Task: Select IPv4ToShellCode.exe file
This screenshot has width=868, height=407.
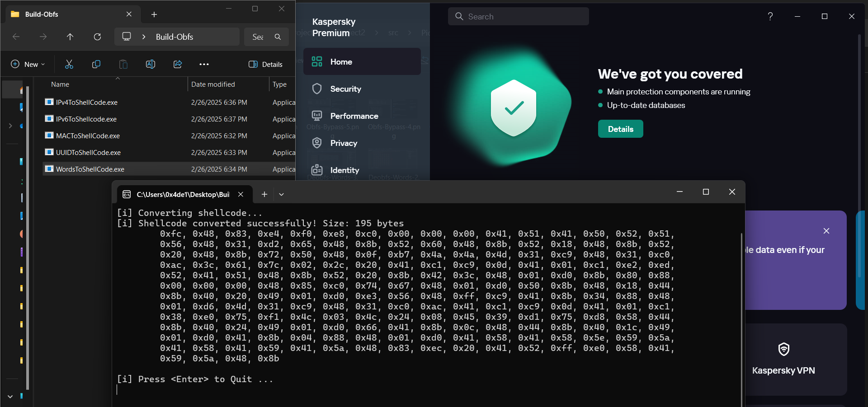Action: pyautogui.click(x=86, y=102)
